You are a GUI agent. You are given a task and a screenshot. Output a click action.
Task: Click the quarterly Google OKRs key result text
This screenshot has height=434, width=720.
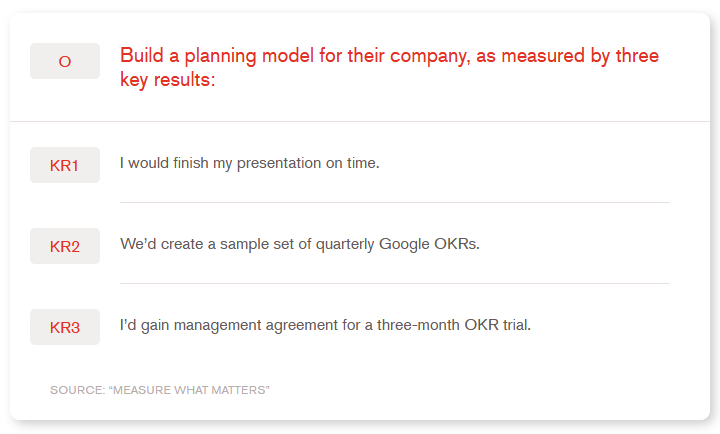pos(300,244)
